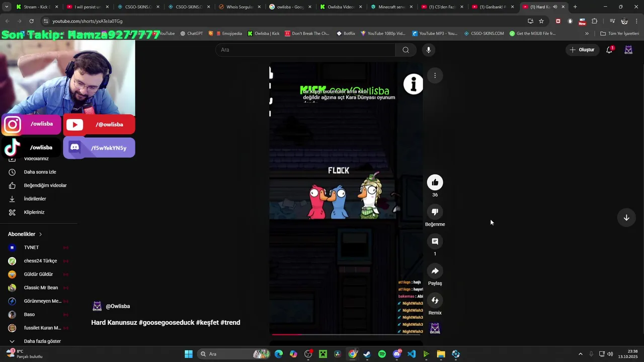Bookmark this page with the star icon
Viewport: 644px width, 362px height.
(x=541, y=21)
